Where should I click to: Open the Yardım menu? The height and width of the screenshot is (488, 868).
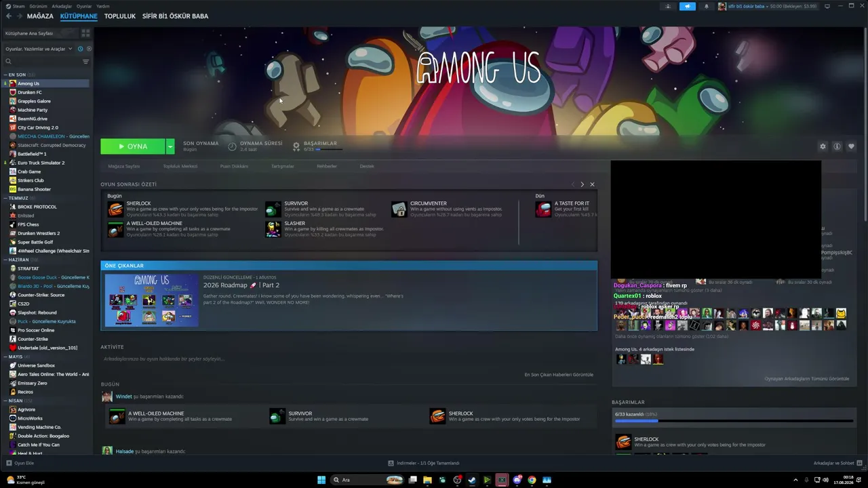[x=103, y=6]
